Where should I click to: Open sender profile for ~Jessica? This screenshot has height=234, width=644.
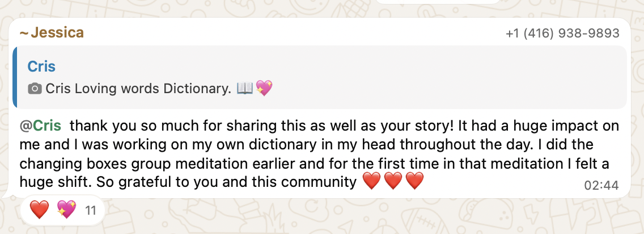coord(51,34)
